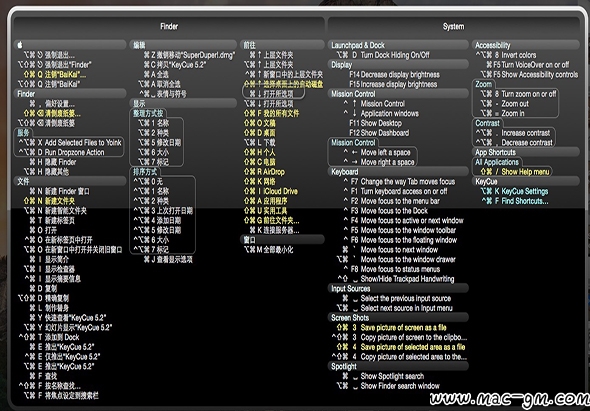The image size is (590, 411).
Task: Select "全选" in the 编辑 section
Action: click(156, 75)
